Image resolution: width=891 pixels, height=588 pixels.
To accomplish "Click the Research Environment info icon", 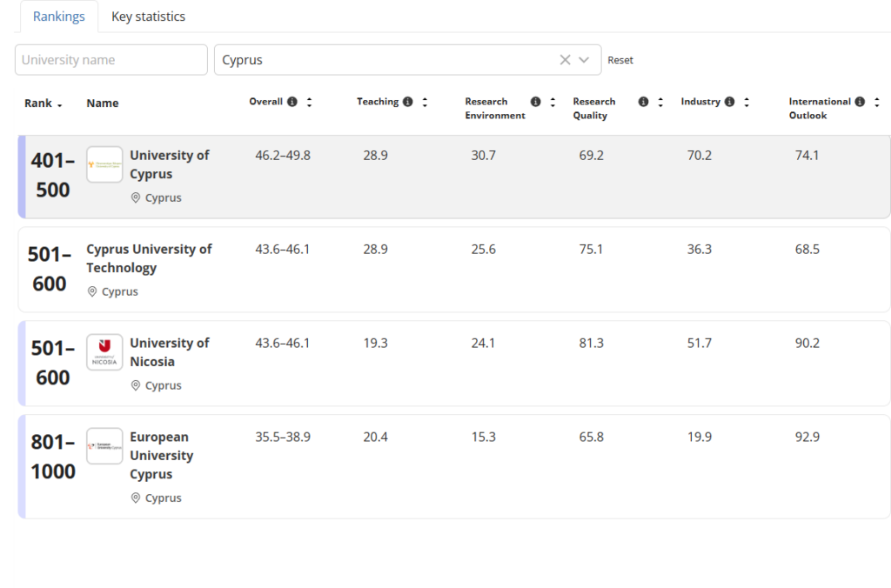I will (x=536, y=102).
